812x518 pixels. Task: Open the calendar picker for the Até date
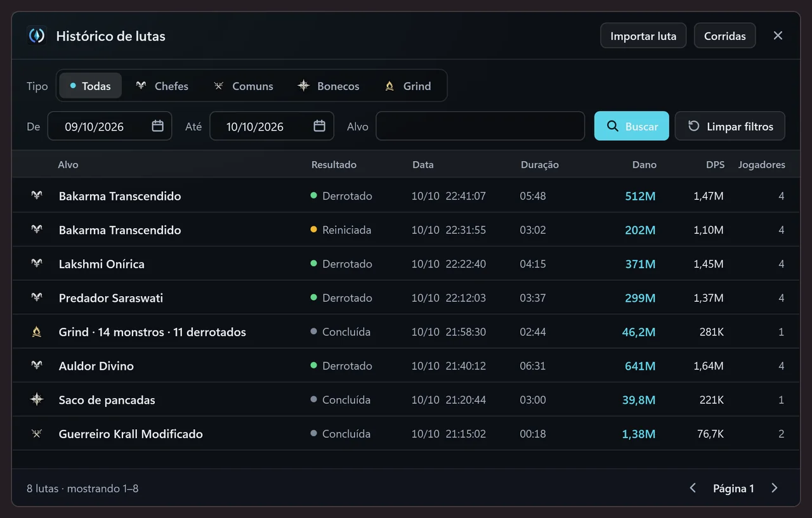pyautogui.click(x=320, y=126)
